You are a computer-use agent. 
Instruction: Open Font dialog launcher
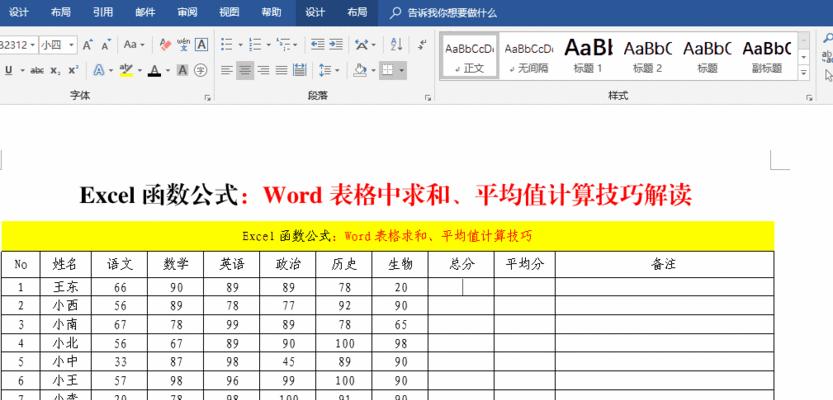tap(208, 98)
